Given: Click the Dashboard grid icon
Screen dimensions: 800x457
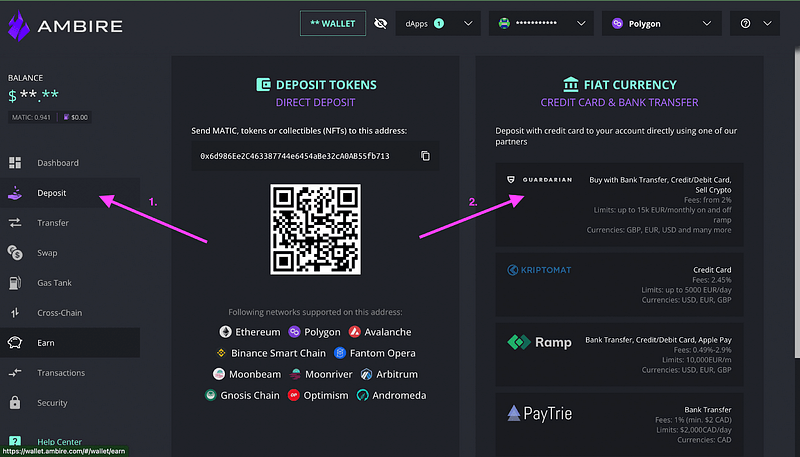Looking at the screenshot, I should pyautogui.click(x=15, y=163).
